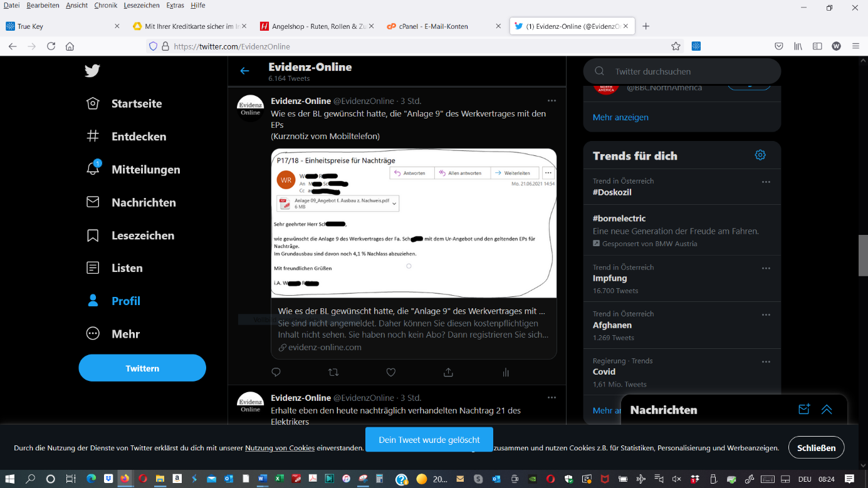Open more options of Nachtrag 21 tweet
Screen dimensions: 868x488
(552, 398)
